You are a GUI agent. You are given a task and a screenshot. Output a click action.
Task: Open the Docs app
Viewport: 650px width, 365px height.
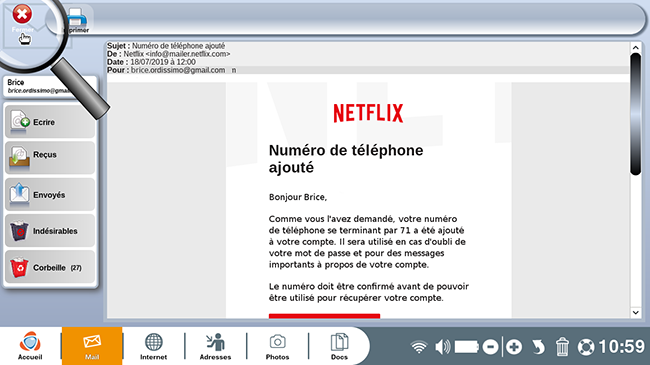(x=339, y=346)
